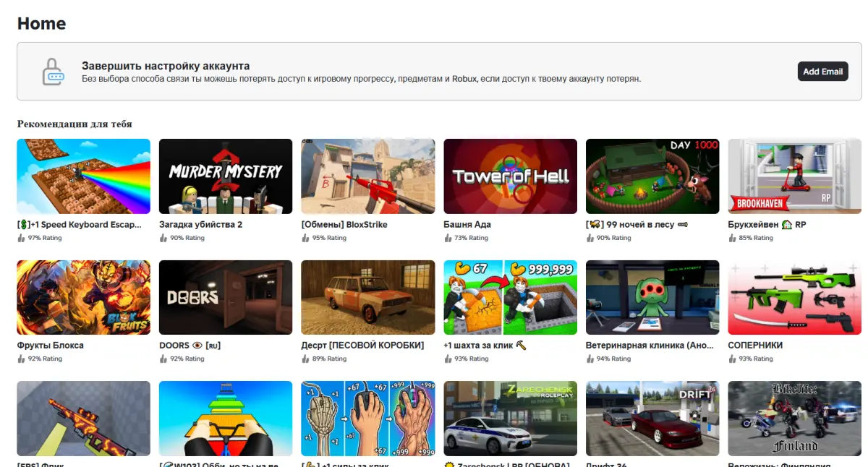Open the DAY 1000 forest camp thumbnail
This screenshot has width=868, height=467.
[x=652, y=176]
